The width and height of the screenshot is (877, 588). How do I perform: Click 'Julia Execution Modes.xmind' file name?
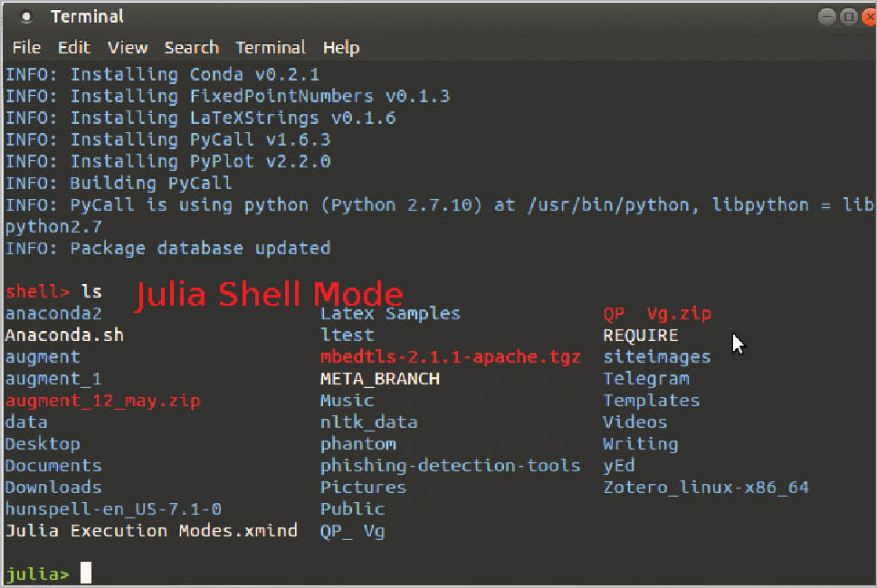(151, 530)
